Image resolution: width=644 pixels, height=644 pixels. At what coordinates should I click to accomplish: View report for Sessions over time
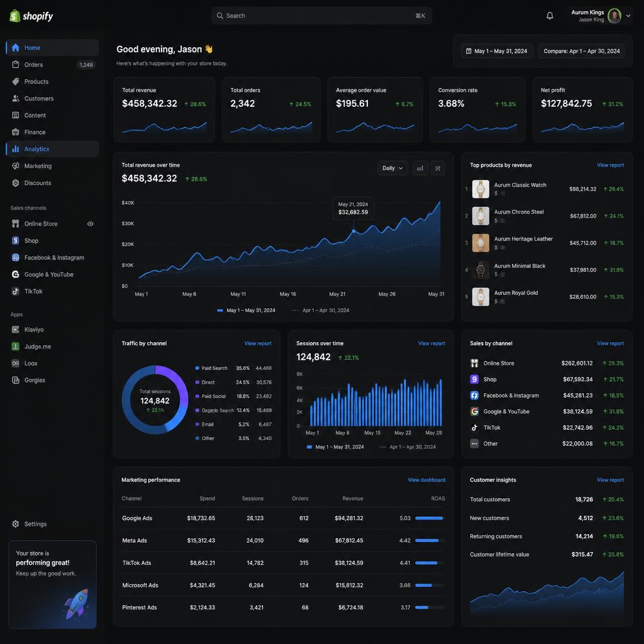point(431,343)
